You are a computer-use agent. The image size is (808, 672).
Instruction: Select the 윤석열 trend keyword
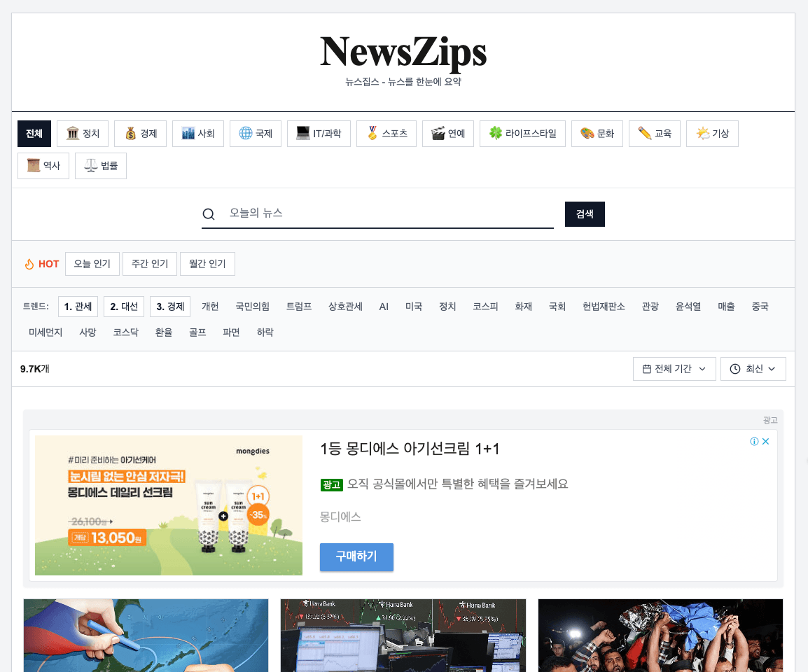point(688,307)
